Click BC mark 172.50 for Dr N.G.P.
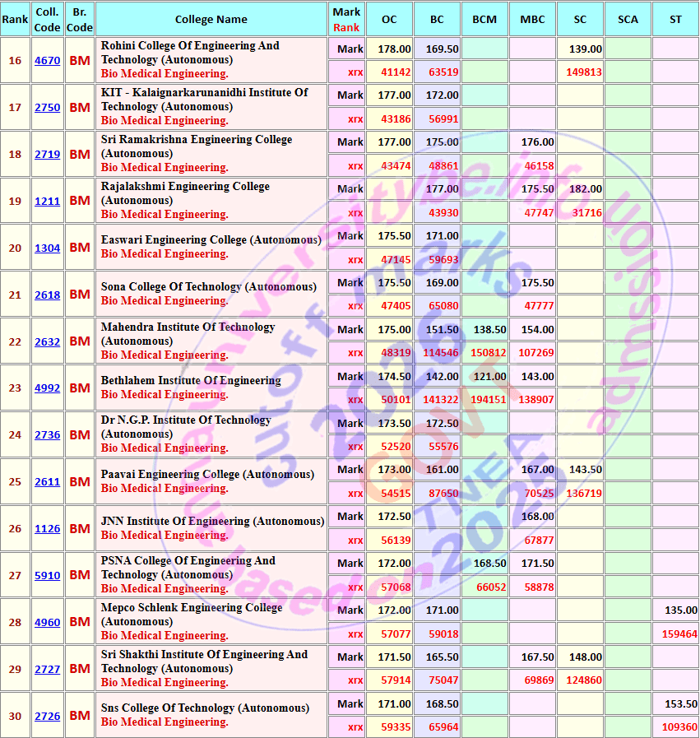The width and height of the screenshot is (700, 738). tap(443, 423)
